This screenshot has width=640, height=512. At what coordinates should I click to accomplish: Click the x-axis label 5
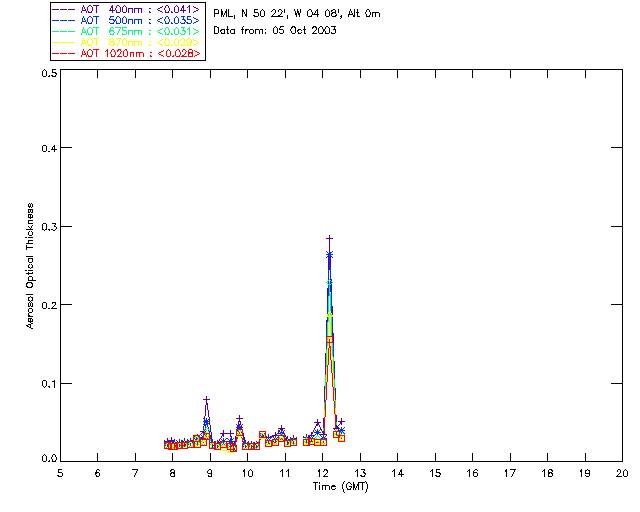(60, 473)
